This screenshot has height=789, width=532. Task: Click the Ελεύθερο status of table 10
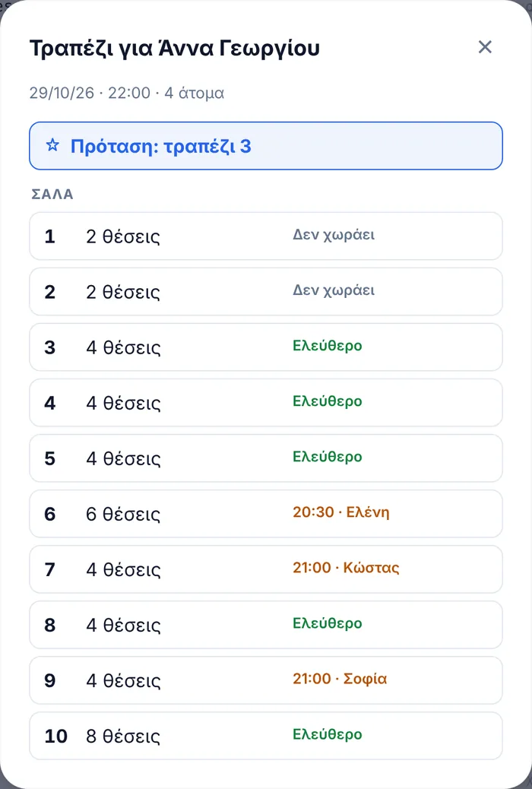pyautogui.click(x=327, y=734)
